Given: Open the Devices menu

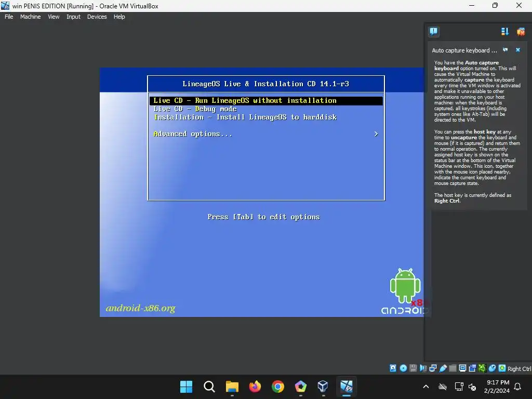Looking at the screenshot, I should coord(97,17).
